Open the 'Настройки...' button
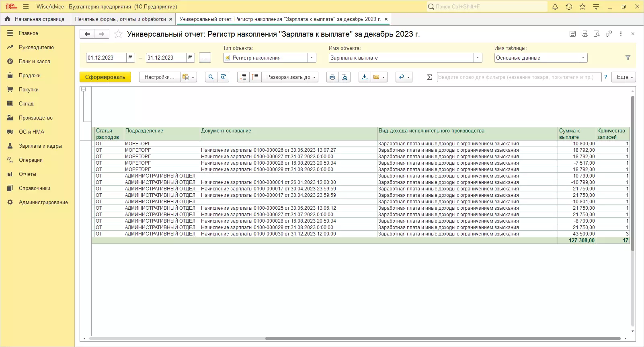 click(159, 77)
